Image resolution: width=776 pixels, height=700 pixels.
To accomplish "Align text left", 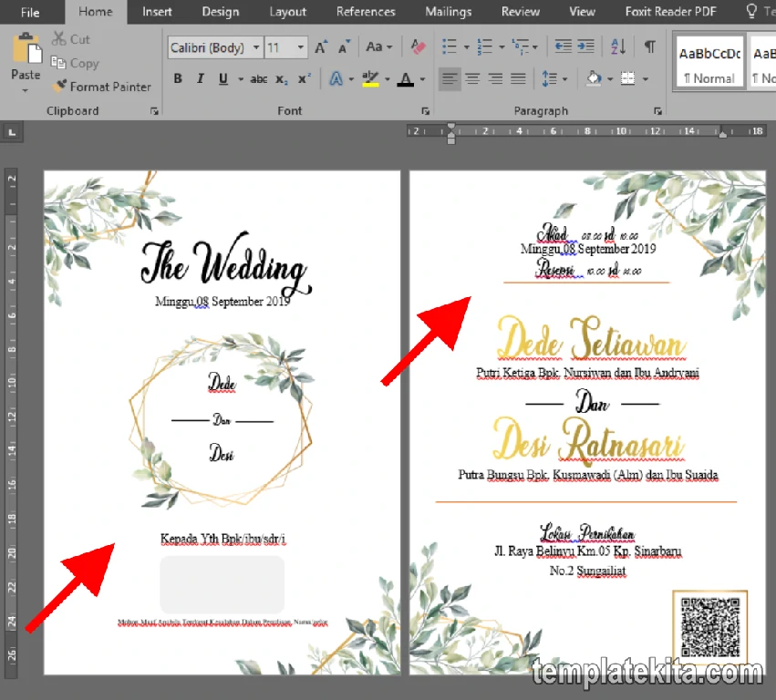I will (x=450, y=78).
